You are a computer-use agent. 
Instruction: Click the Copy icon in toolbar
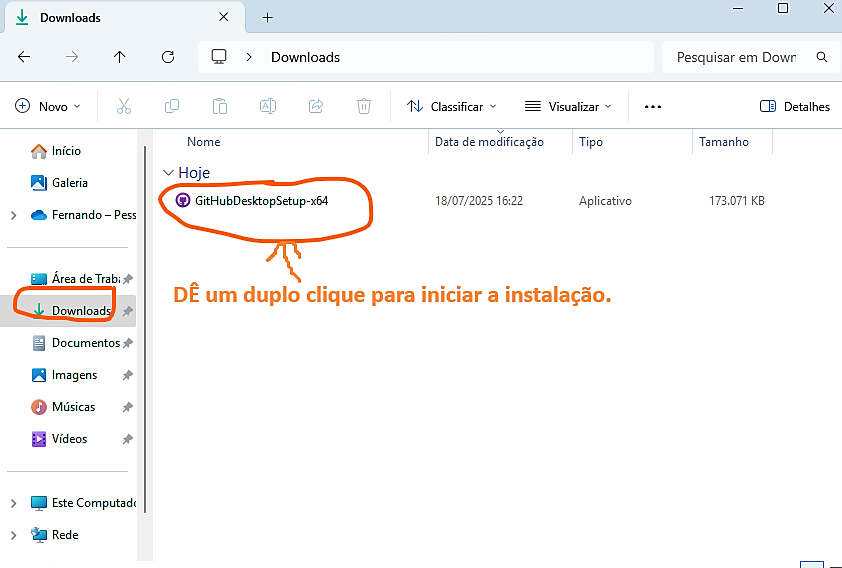tap(172, 106)
